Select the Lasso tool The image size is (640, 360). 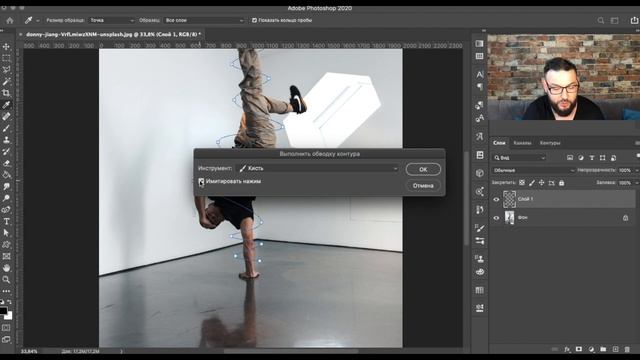point(6,70)
